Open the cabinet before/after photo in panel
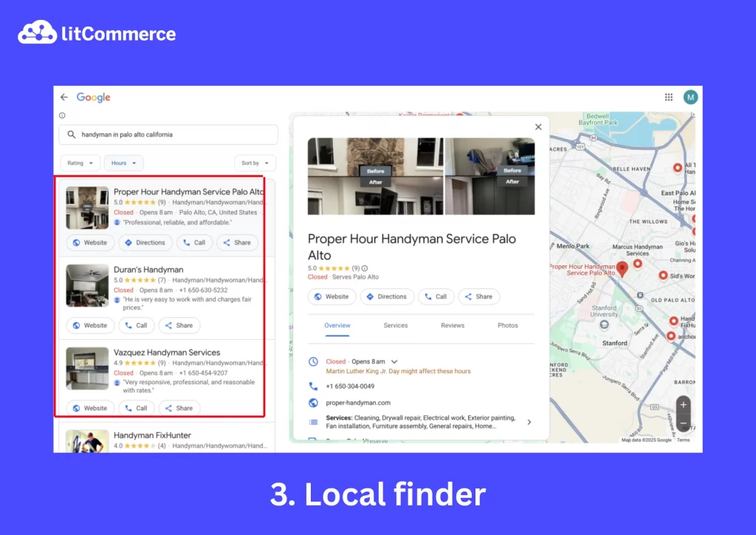 [x=489, y=177]
